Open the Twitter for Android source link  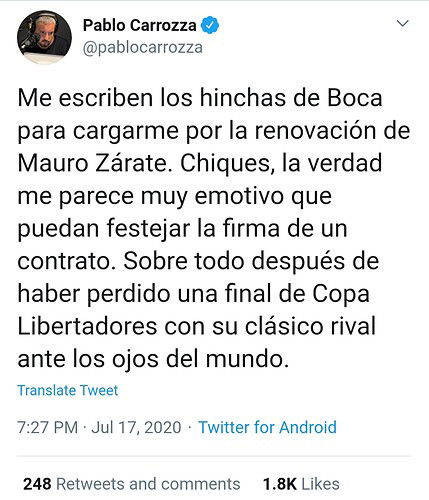[267, 427]
